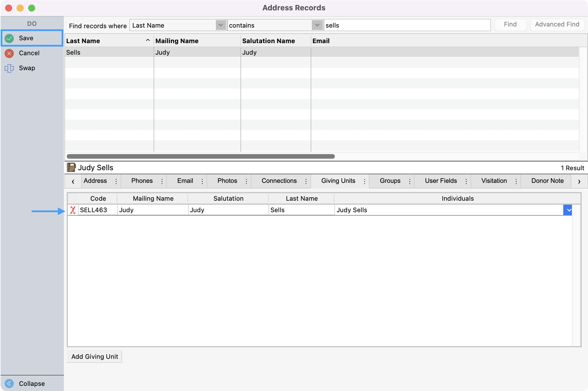Click the Advanced Find button
The width and height of the screenshot is (588, 391).
tap(557, 24)
